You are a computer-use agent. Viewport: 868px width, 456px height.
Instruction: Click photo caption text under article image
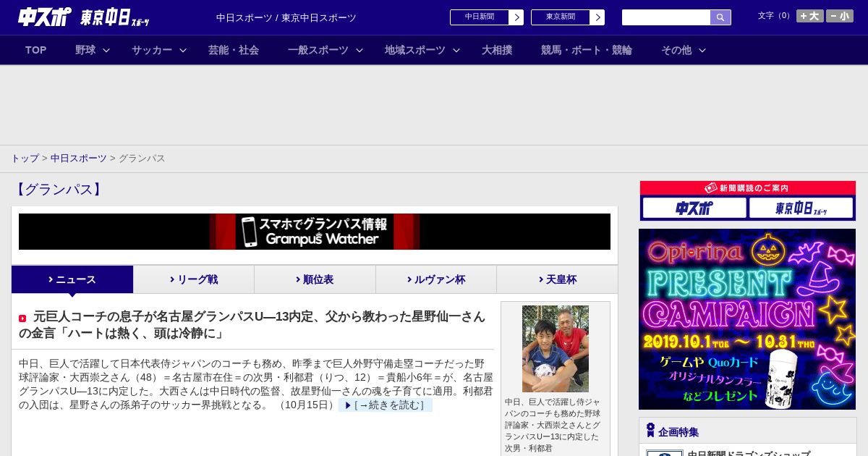tap(553, 425)
